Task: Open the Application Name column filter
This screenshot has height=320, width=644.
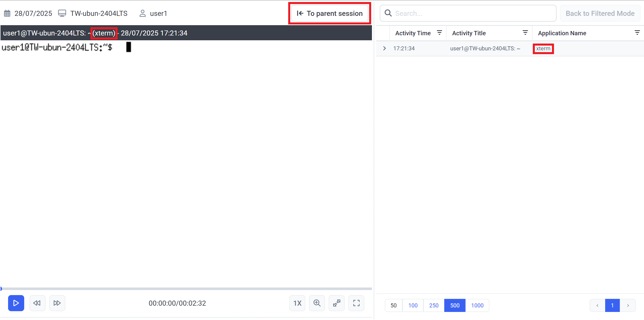Action: (x=637, y=33)
